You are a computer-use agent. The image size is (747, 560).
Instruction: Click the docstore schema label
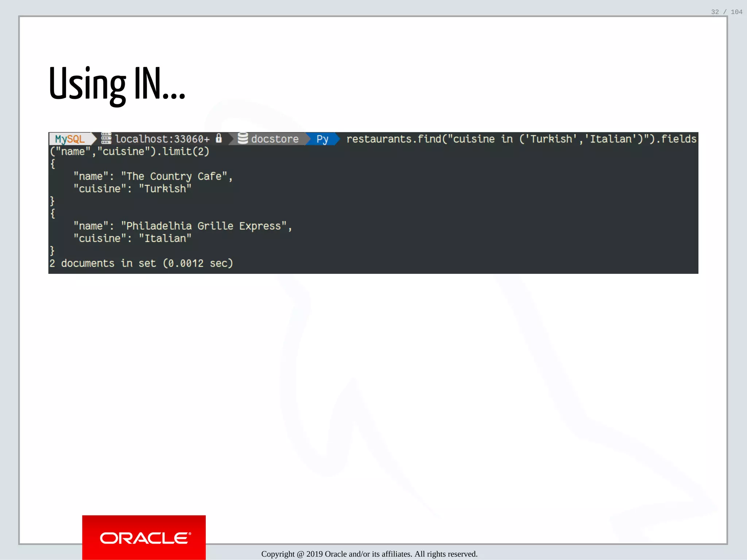pyautogui.click(x=275, y=139)
